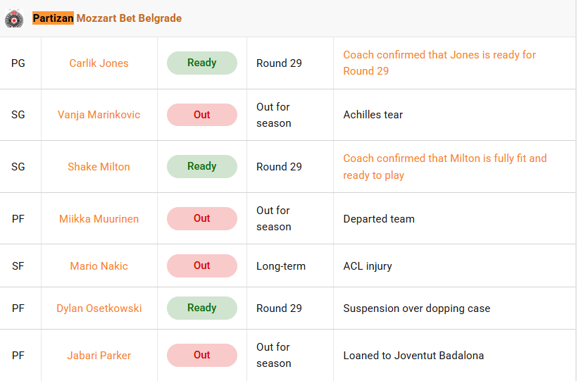Click the Ready badge for Carlik Jones

201,63
